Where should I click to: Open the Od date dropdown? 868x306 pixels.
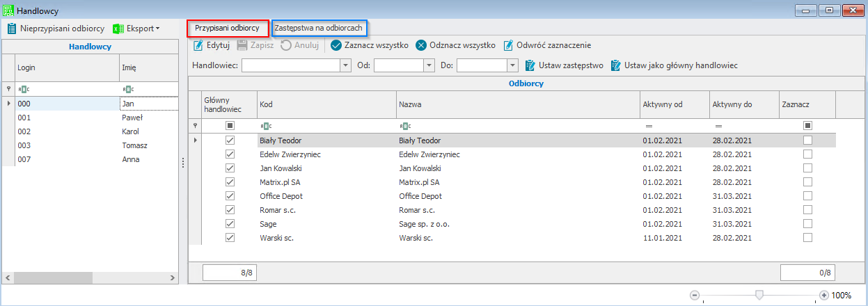tap(429, 65)
